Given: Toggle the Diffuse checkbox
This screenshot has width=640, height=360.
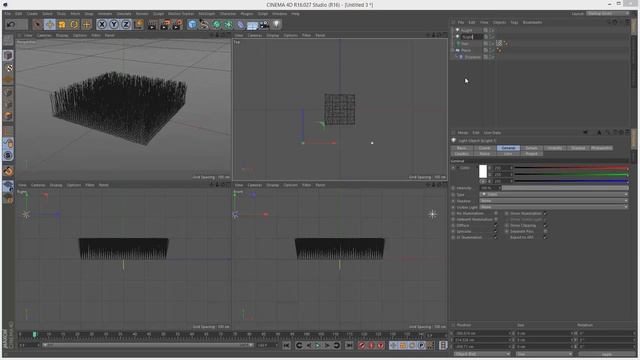Looking at the screenshot, I should [496, 225].
